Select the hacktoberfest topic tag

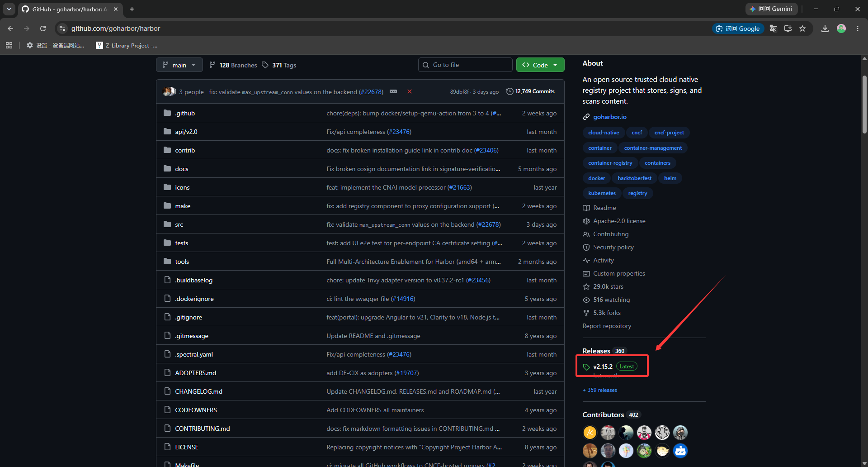(x=634, y=178)
